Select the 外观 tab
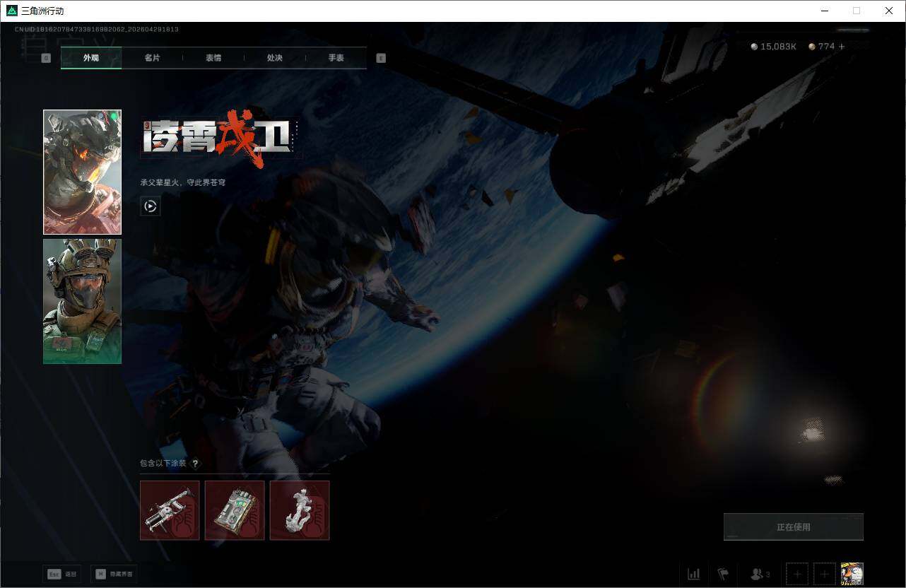 [x=91, y=58]
